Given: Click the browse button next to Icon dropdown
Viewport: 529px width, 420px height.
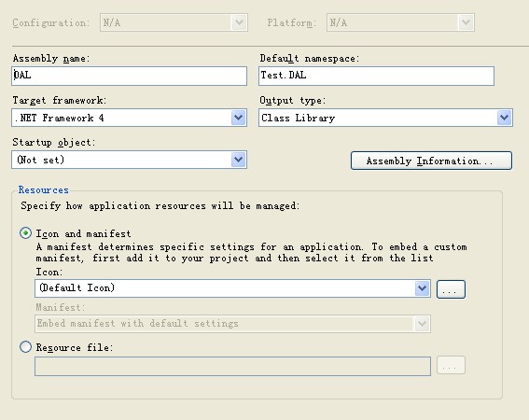Looking at the screenshot, I should click(x=451, y=289).
